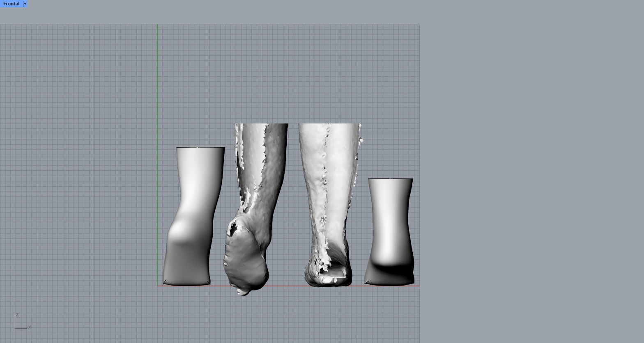
Task: Click the world axis icon corner
Action: [16, 328]
